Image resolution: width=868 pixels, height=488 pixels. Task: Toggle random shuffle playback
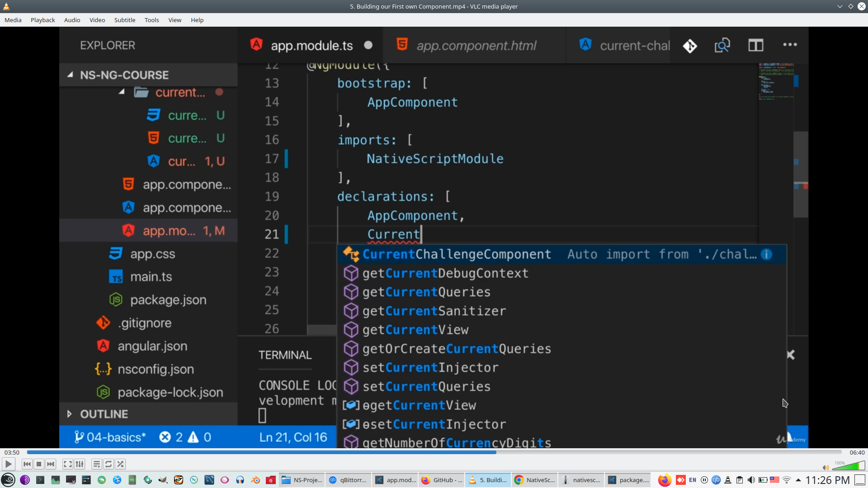coord(120,464)
